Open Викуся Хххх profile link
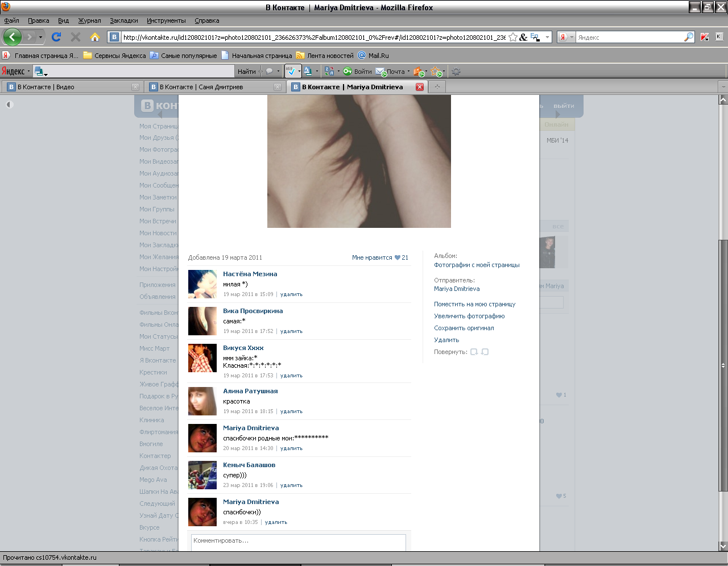Screen dimensions: 728x566 pyautogui.click(x=243, y=348)
